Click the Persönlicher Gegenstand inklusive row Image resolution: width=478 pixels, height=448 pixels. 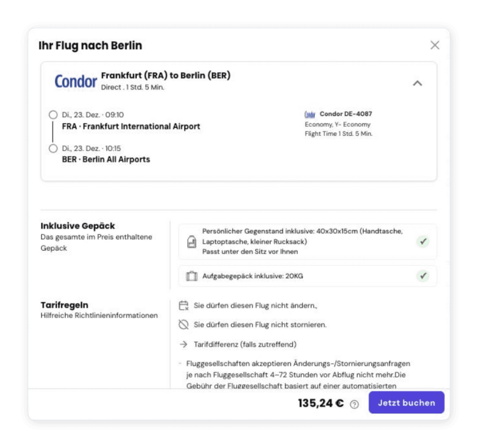(x=307, y=242)
